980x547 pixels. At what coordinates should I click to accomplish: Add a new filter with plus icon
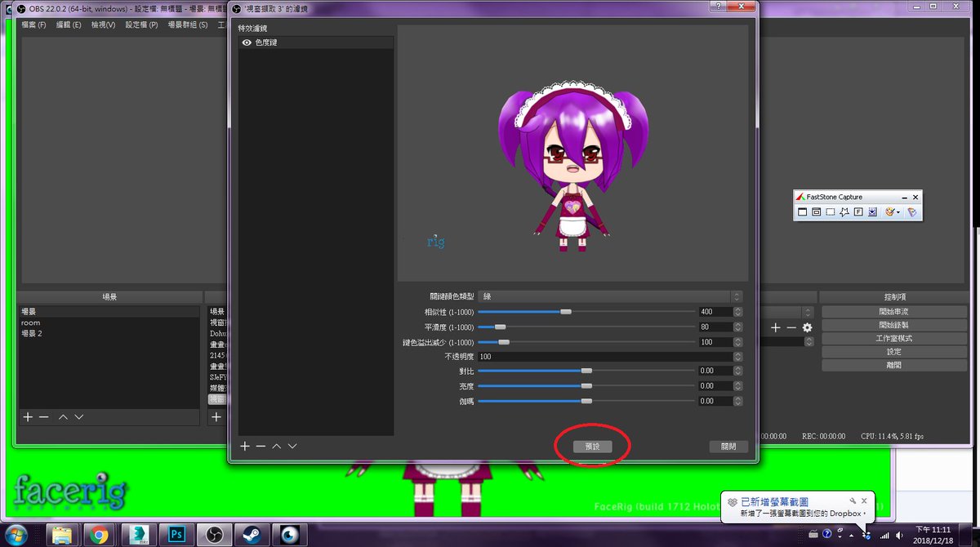pos(244,447)
